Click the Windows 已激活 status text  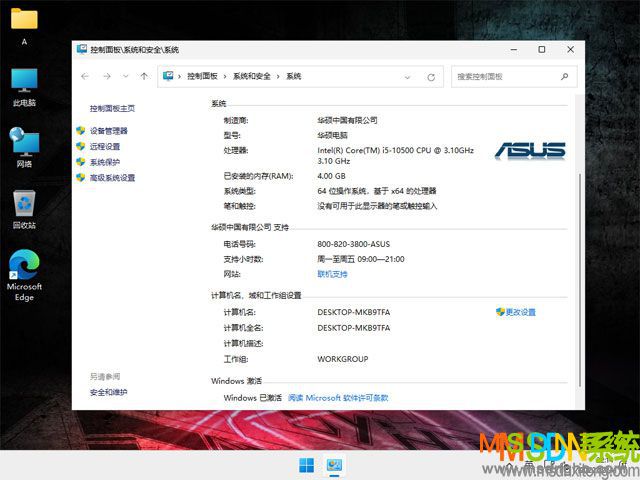click(253, 398)
